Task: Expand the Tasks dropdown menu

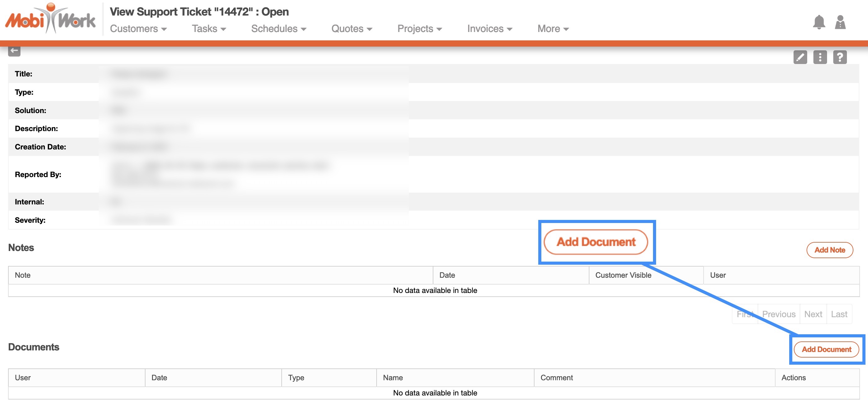Action: pyautogui.click(x=208, y=29)
